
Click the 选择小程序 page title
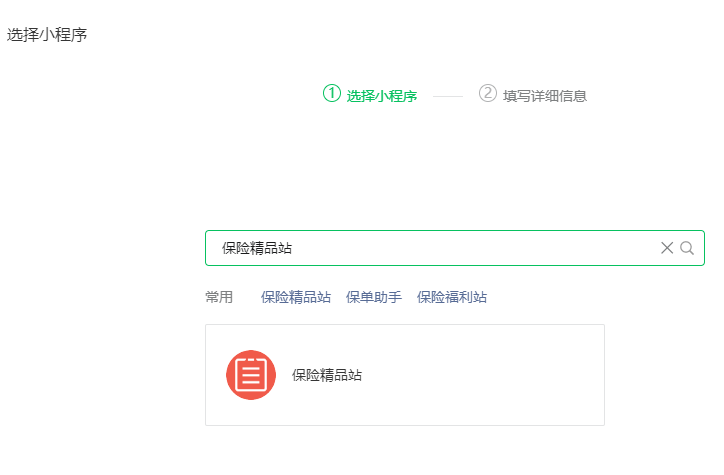47,35
